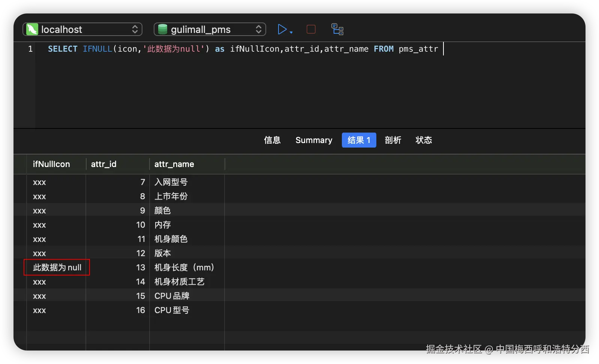
Task: Select xxx cell in 版本 row
Action: click(56, 254)
